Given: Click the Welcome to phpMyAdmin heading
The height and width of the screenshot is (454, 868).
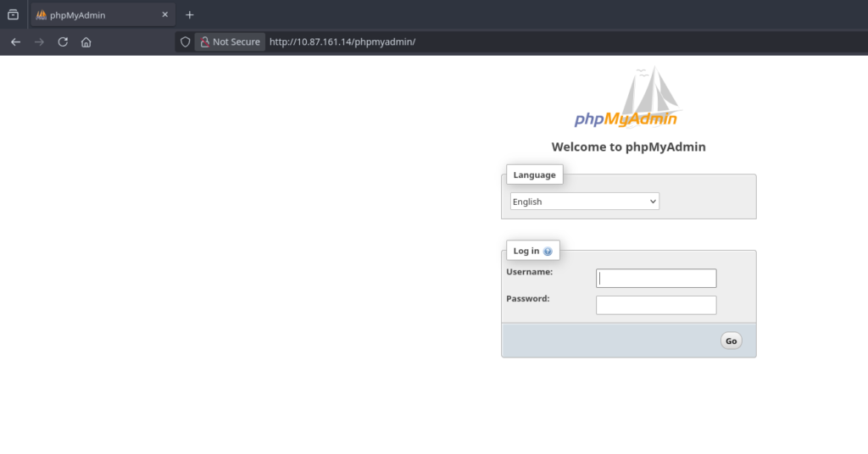Looking at the screenshot, I should click(x=628, y=147).
